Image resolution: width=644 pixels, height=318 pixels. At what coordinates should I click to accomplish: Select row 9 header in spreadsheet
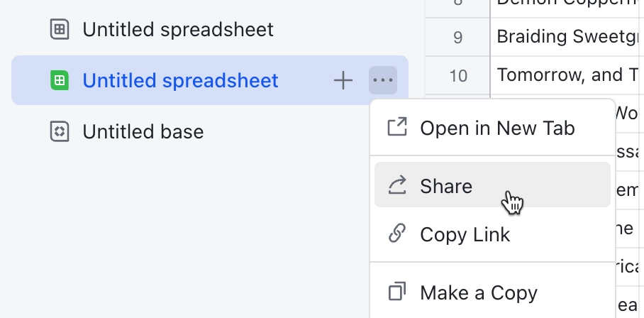click(x=457, y=37)
